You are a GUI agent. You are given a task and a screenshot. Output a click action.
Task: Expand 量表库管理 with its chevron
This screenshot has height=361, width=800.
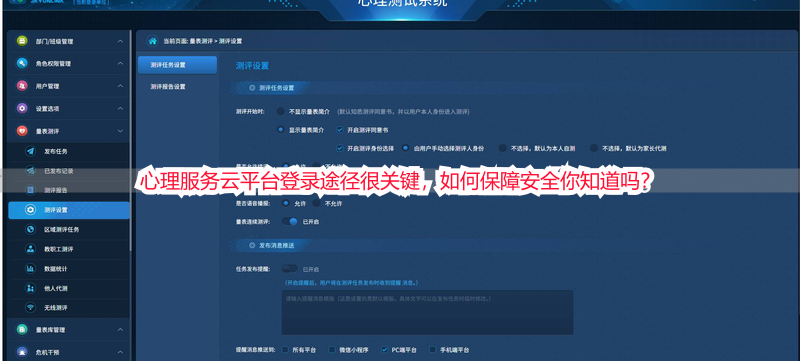click(x=120, y=330)
